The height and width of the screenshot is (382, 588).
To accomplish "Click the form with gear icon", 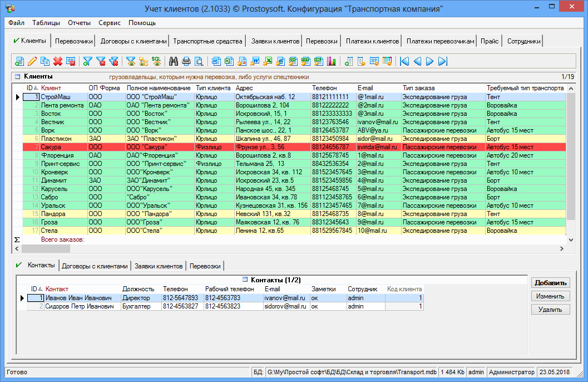I will (x=387, y=61).
